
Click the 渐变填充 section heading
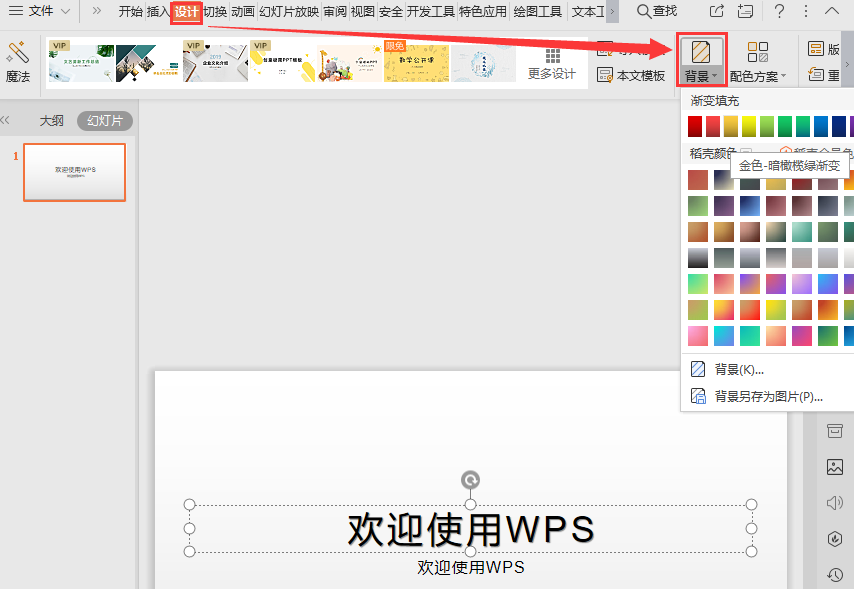715,101
